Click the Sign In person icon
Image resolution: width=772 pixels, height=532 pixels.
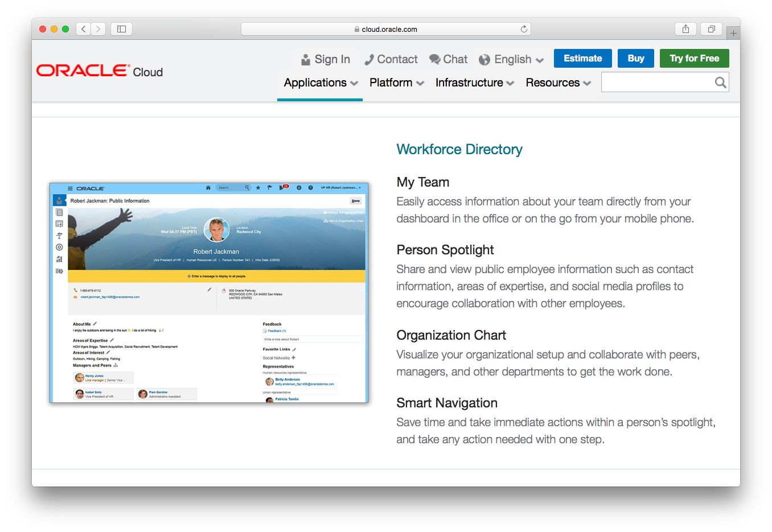306,60
